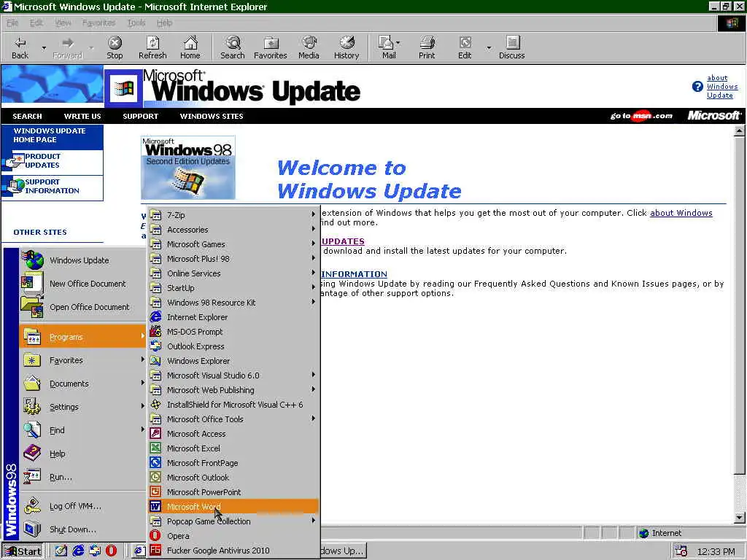Viewport: 747px width, 560px height.
Task: Click WINDOWS SITES in navigation bar
Action: (212, 116)
